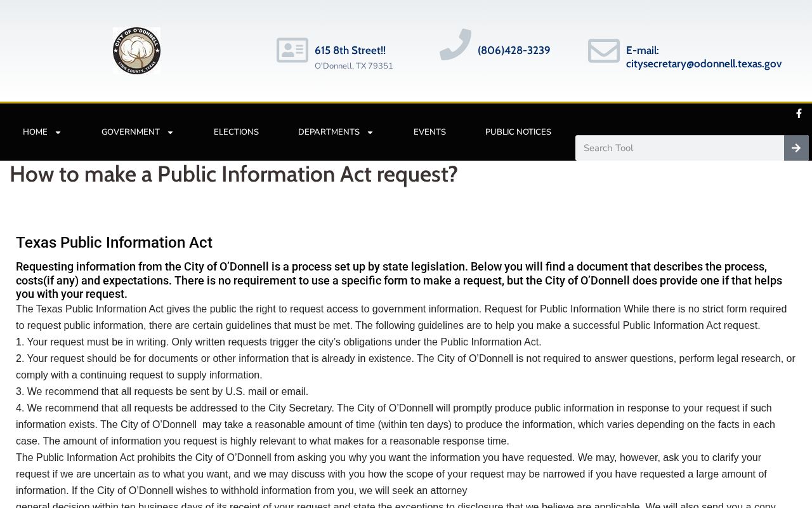The width and height of the screenshot is (812, 508).
Task: Submit search with the arrow button
Action: (796, 148)
